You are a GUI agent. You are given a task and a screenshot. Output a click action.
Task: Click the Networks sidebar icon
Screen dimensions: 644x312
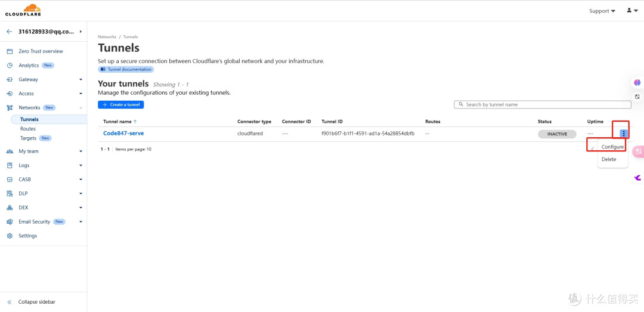point(10,108)
